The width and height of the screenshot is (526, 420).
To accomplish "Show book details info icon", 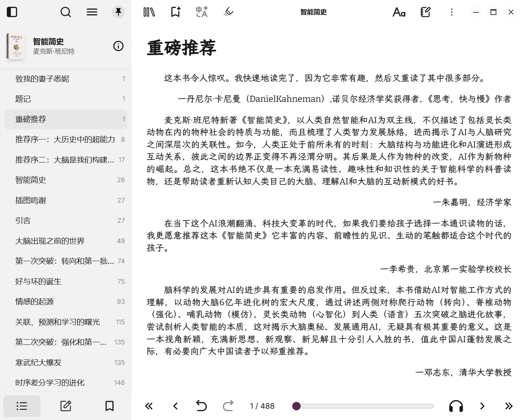I will point(118,46).
